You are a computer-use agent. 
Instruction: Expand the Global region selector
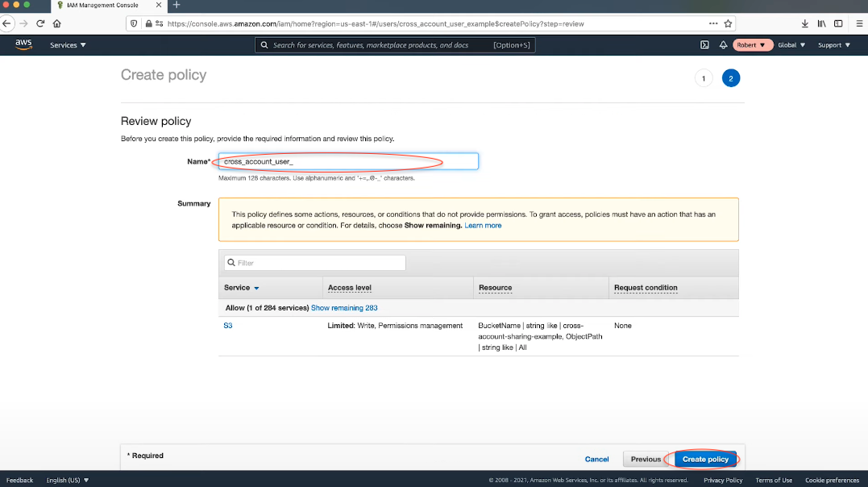(x=791, y=45)
